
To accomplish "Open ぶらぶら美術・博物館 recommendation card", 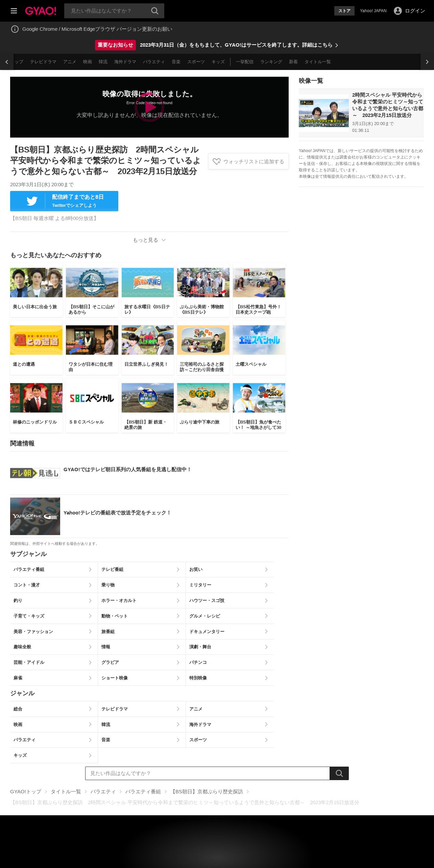I will 203,290.
